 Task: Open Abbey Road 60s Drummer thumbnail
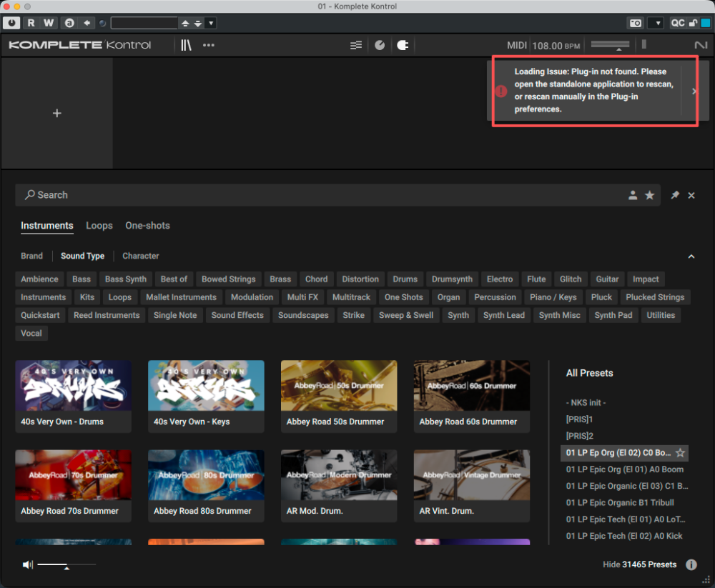pyautogui.click(x=471, y=396)
